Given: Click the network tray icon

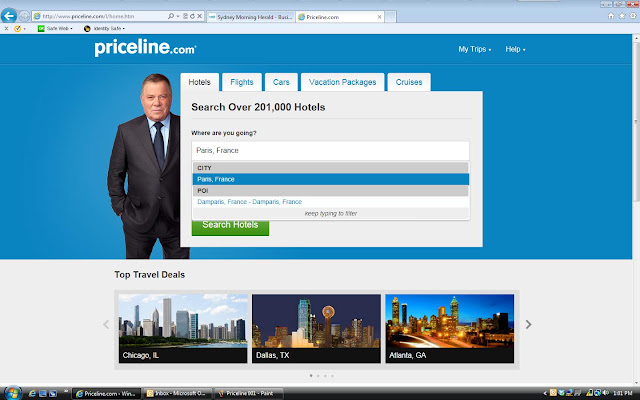Looking at the screenshot, I should tap(597, 393).
